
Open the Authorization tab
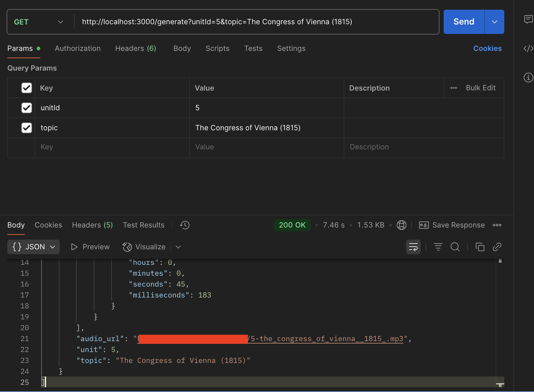click(78, 48)
